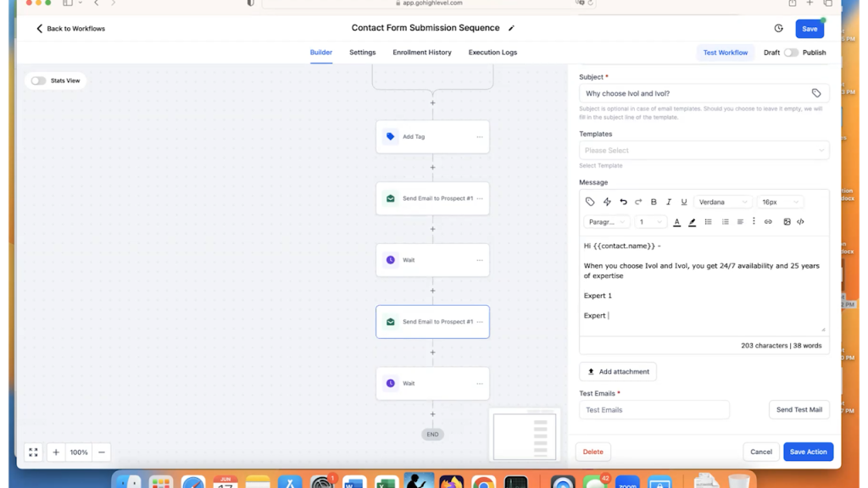Open the Execution Logs tab
Viewport: 868px width, 488px height.
tap(492, 52)
